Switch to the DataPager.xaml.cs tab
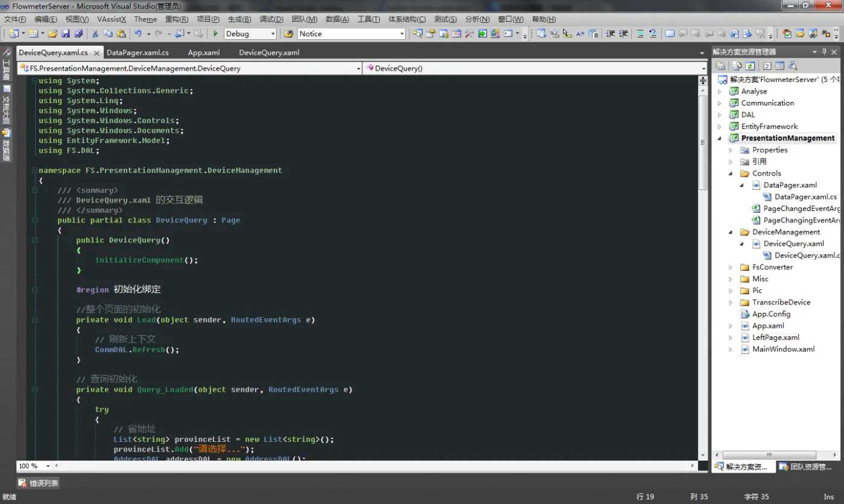 pos(137,52)
